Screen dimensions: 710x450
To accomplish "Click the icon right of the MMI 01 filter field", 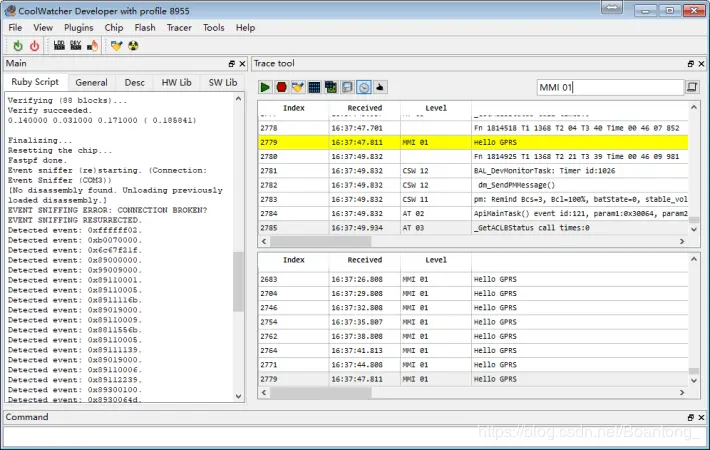I will [x=691, y=87].
